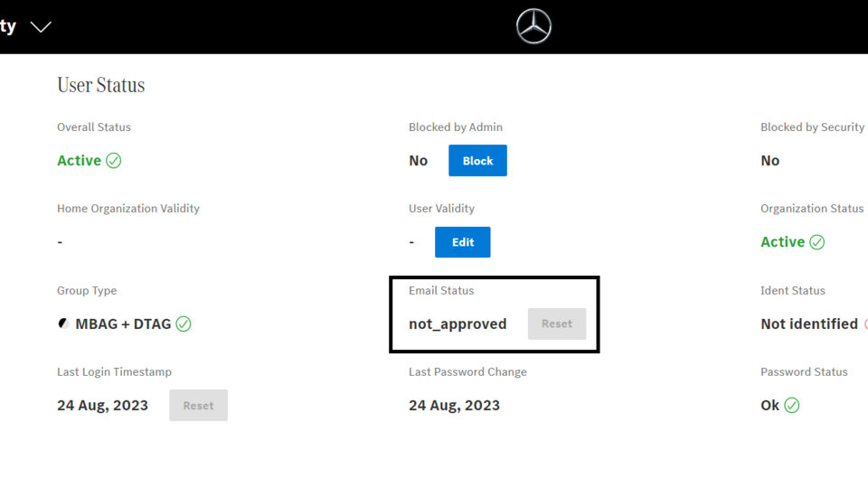
Task: Click the checkmark icon beside Overall Status Active
Action: click(113, 161)
